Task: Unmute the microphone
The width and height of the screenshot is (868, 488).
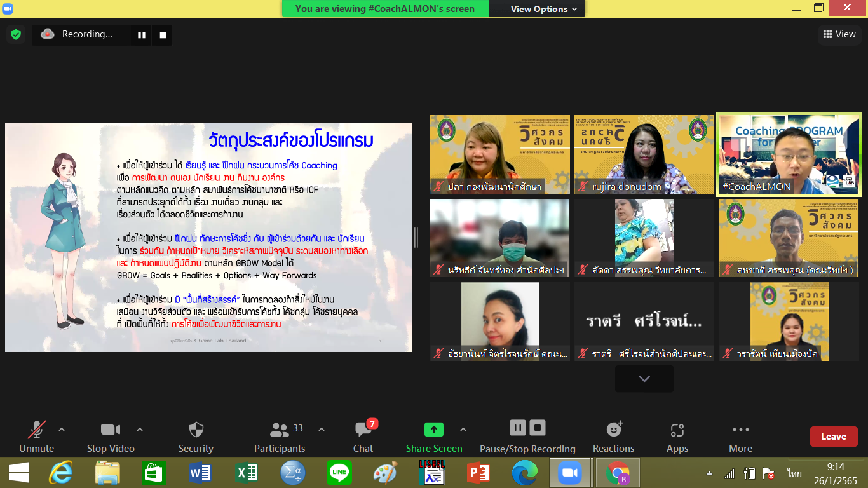Action: (36, 437)
